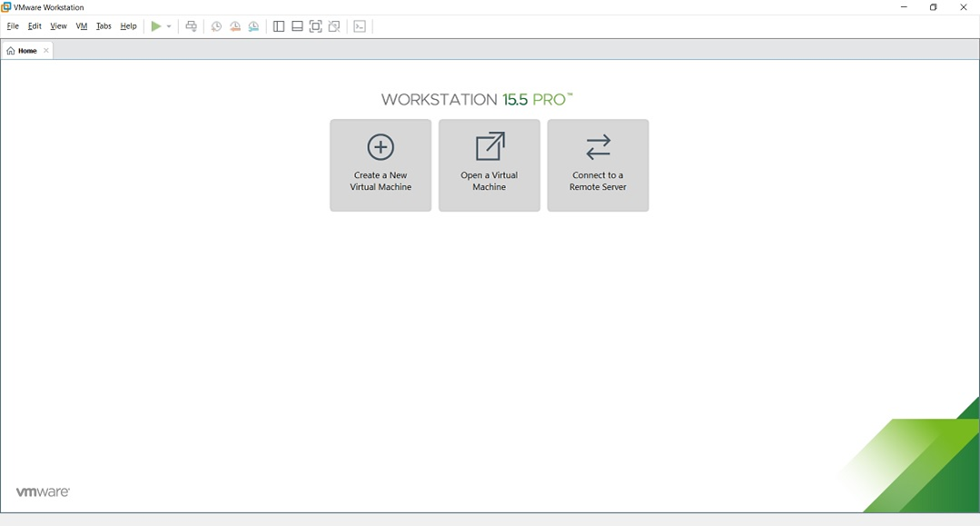Take a snapshot of the virtual machine
Image resolution: width=980 pixels, height=526 pixels.
[216, 25]
